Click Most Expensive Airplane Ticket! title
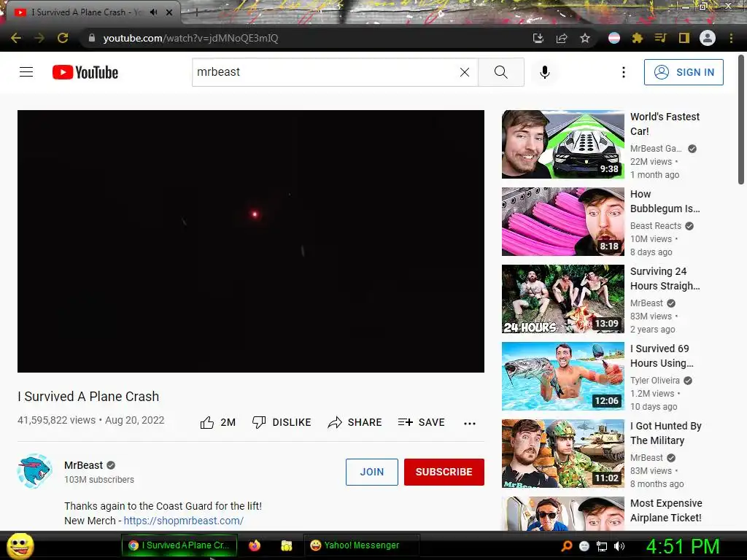 point(666,510)
